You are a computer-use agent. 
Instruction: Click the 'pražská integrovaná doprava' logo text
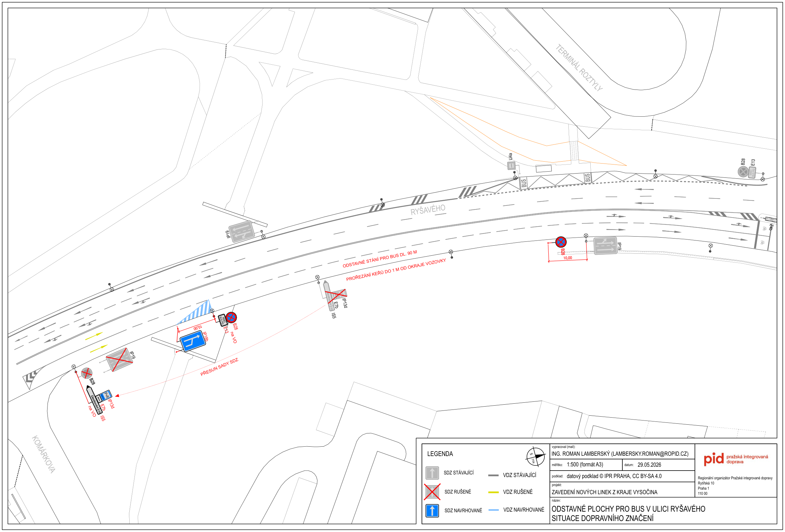coord(747,459)
